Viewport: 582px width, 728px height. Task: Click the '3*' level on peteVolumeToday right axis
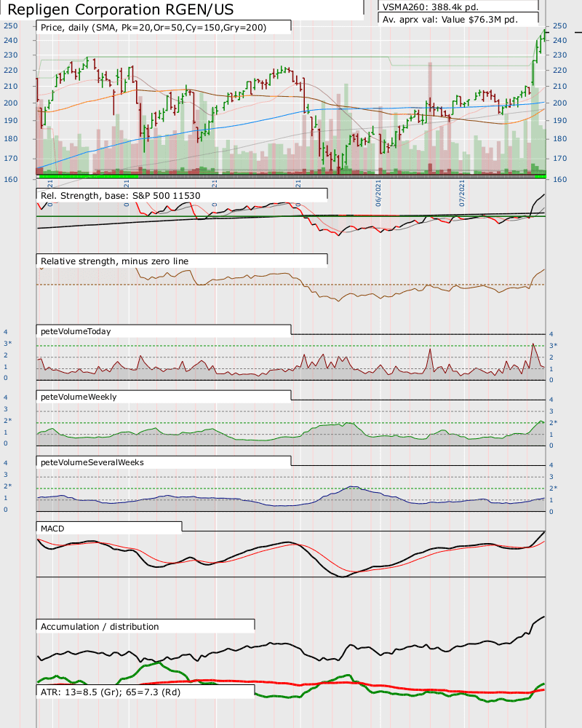pyautogui.click(x=553, y=345)
